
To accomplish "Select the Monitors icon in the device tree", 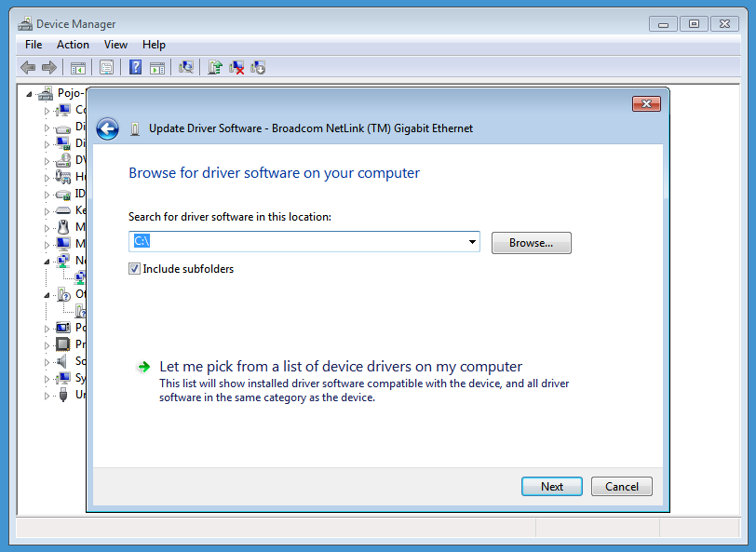I will pos(63,244).
